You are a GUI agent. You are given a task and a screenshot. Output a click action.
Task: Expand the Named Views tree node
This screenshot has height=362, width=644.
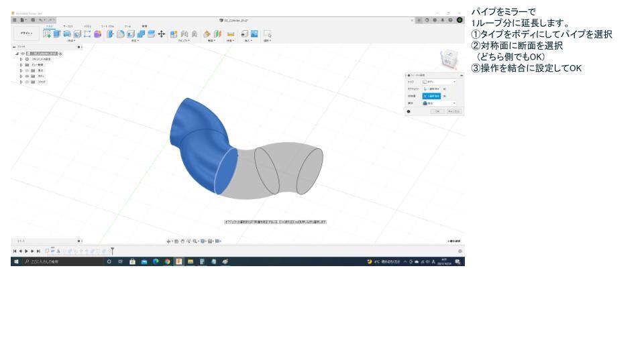click(x=21, y=65)
